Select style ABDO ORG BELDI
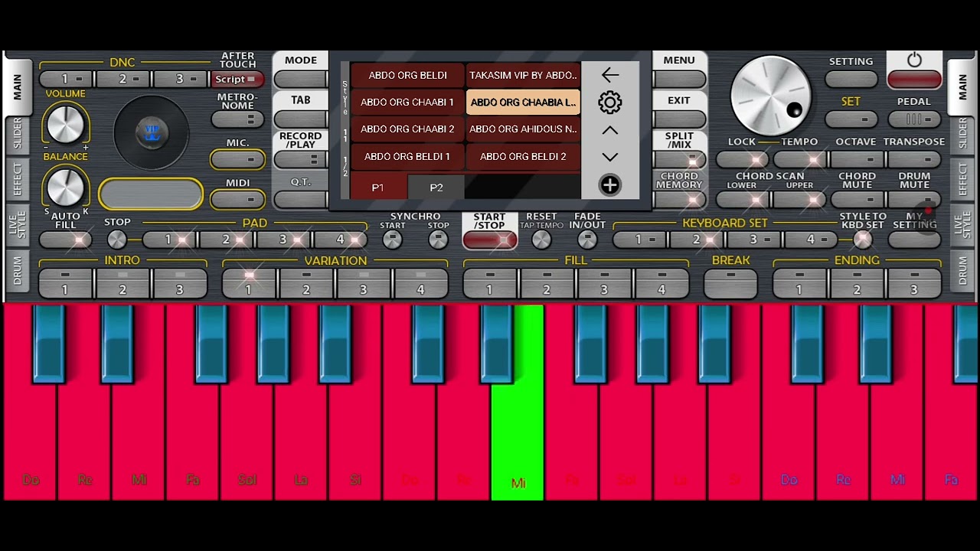 pyautogui.click(x=407, y=75)
